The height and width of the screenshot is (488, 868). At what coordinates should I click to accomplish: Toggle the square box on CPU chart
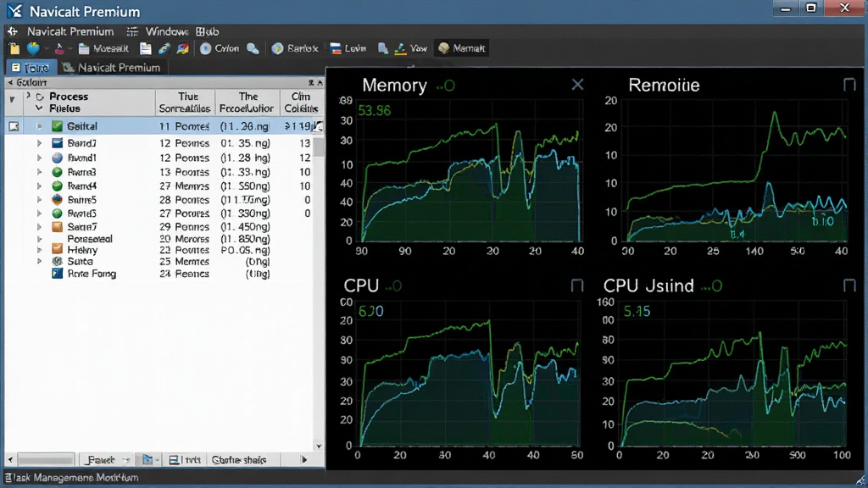(576, 286)
